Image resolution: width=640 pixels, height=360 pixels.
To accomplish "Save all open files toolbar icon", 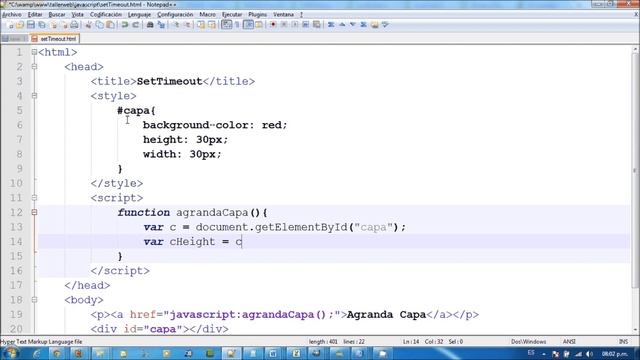I will coord(42,25).
